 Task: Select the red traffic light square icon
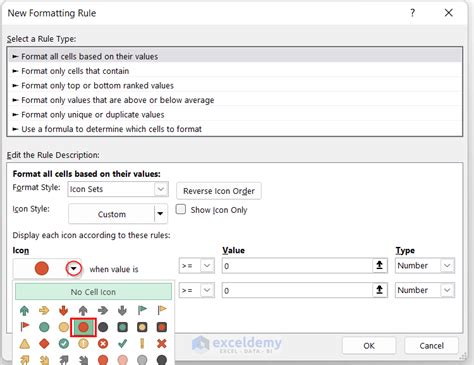pyautogui.click(x=162, y=327)
